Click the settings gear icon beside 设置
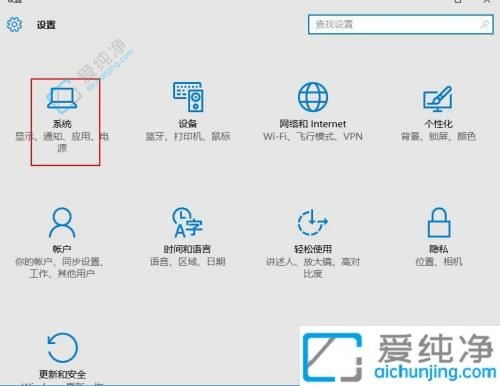The width and height of the screenshot is (500, 386). [x=14, y=24]
